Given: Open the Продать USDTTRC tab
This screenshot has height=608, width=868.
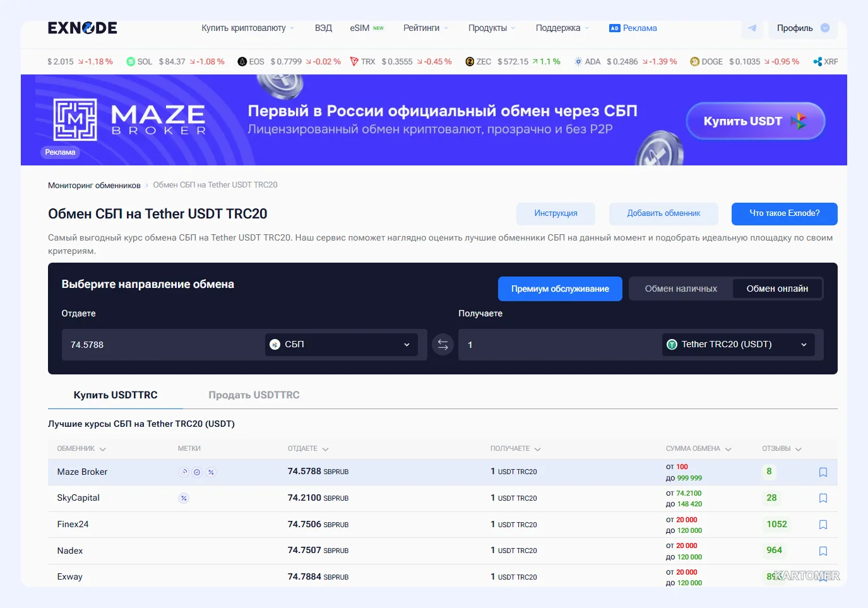Looking at the screenshot, I should point(254,395).
